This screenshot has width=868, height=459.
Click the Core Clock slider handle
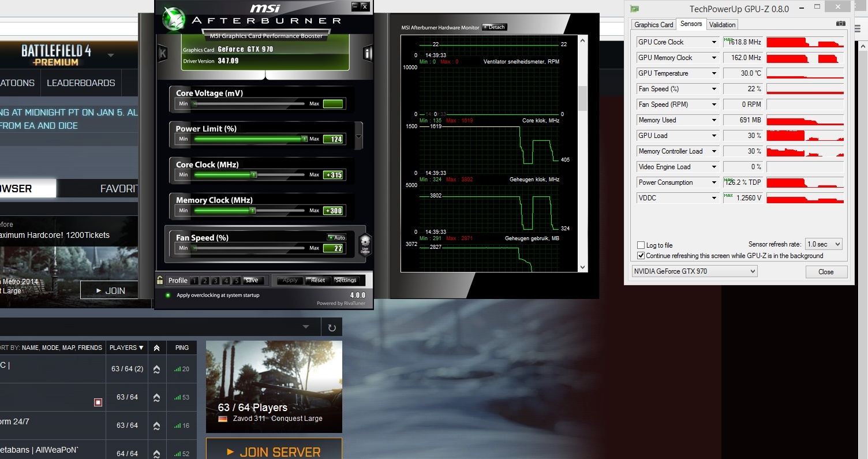[x=254, y=175]
